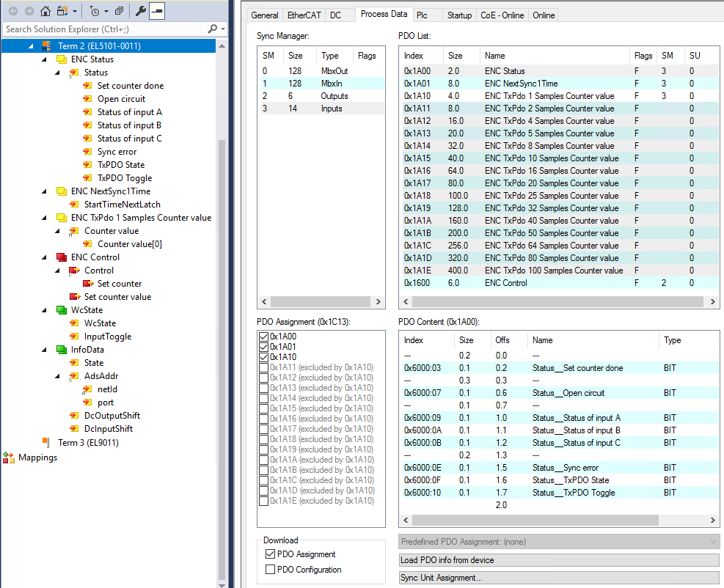The height and width of the screenshot is (588, 724).
Task: Toggle the 0x1A12 excluded PDO checkbox
Action: point(263,378)
